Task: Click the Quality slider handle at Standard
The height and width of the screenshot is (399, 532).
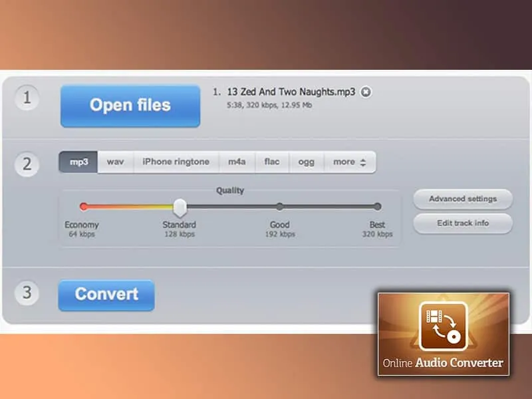Action: click(180, 207)
